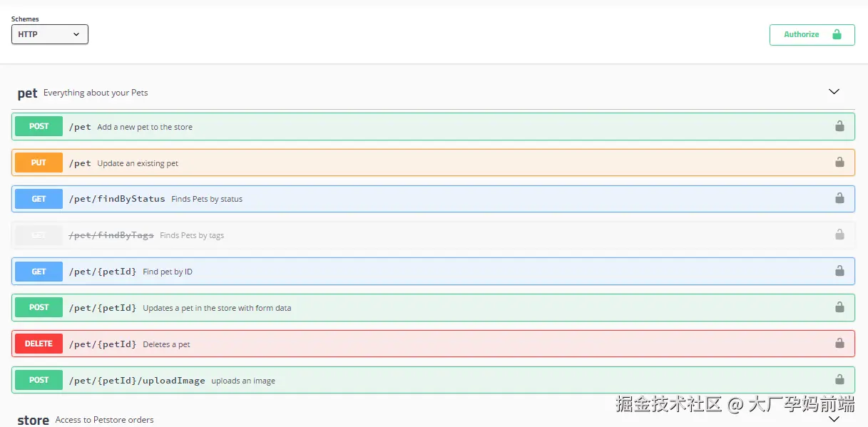Viewport: 868px width, 427px height.
Task: Open the Finds Pets by status endpoint
Action: (285, 198)
